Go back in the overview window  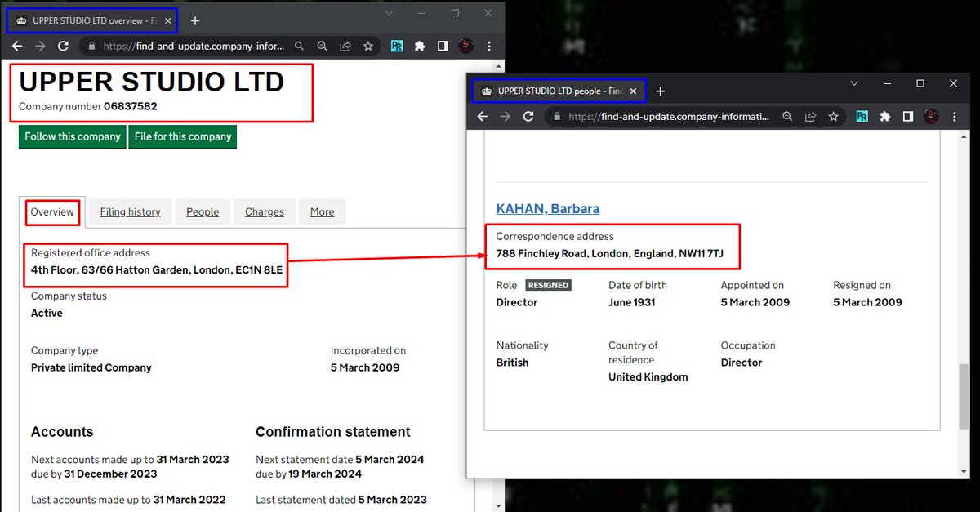click(17, 47)
